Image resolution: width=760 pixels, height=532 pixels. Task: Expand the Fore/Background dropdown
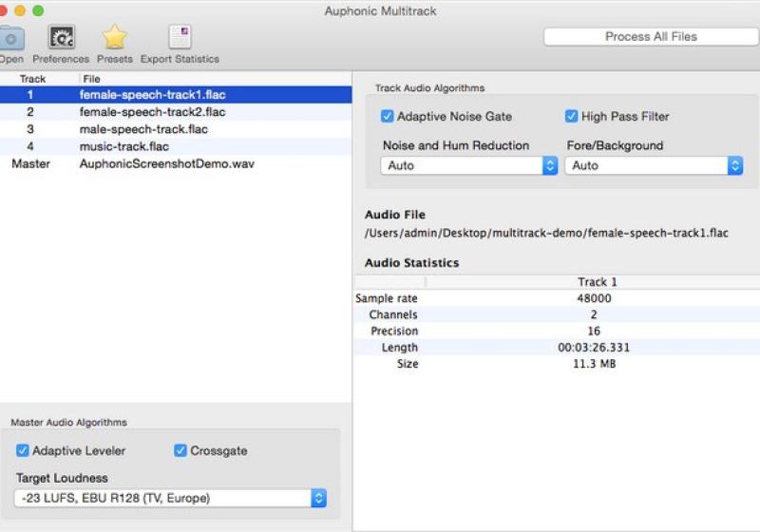(654, 165)
